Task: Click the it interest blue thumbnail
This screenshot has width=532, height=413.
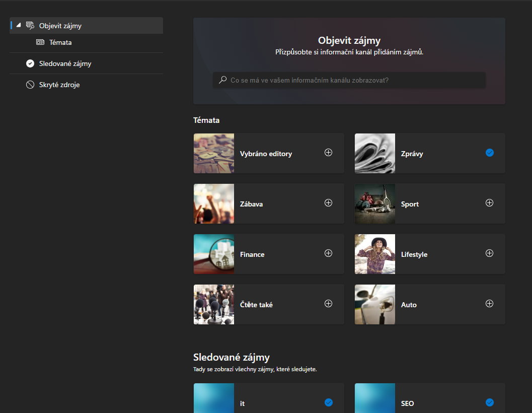Action: pyautogui.click(x=214, y=398)
